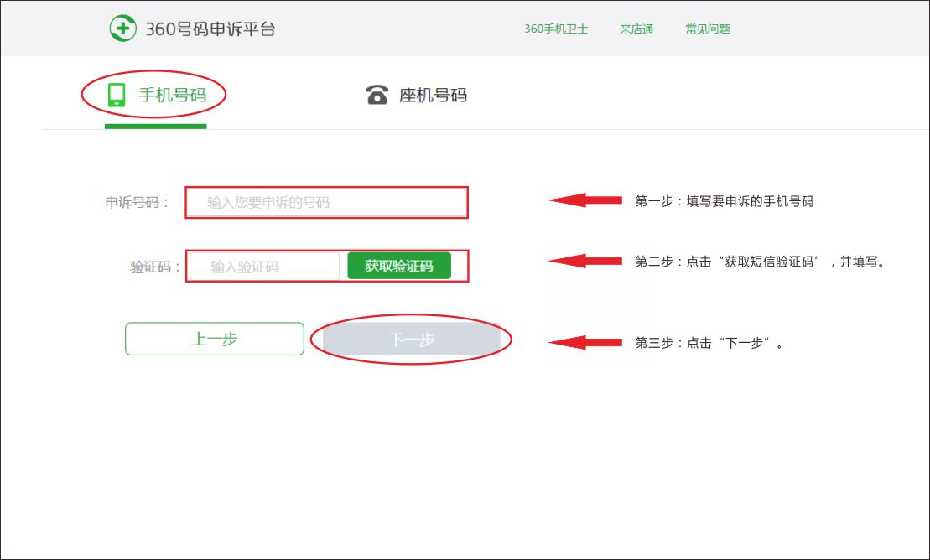Click the 第一步 instruction text
Image resolution: width=930 pixels, height=560 pixels.
coord(724,201)
